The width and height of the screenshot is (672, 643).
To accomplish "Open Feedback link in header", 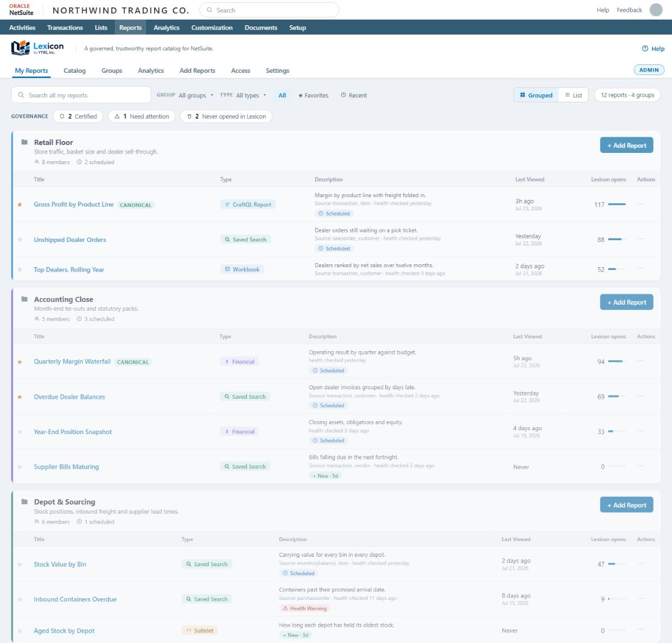I will point(629,10).
